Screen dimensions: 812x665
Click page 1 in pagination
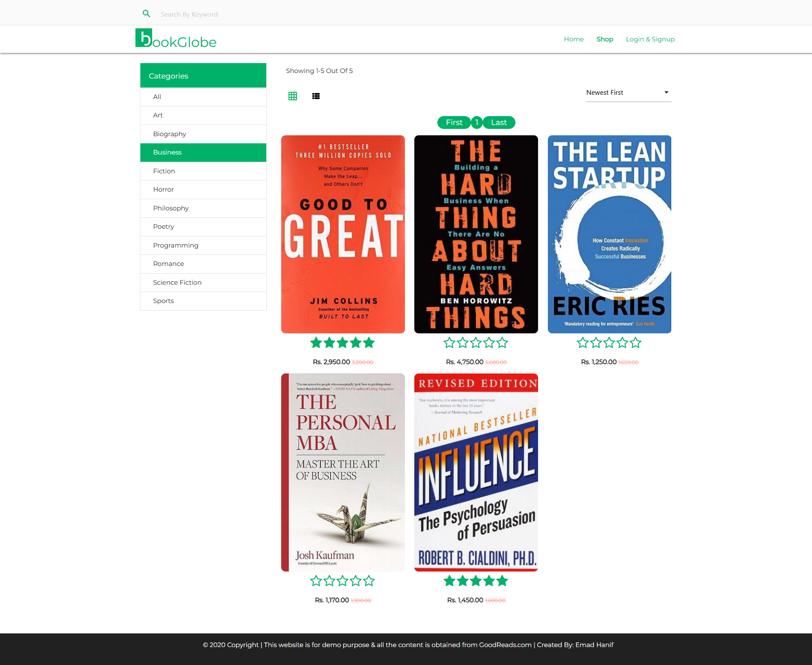[x=476, y=122]
